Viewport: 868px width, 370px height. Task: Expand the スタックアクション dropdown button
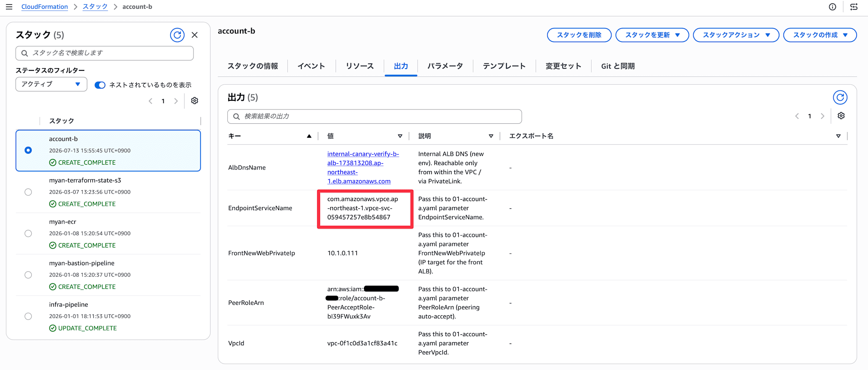(736, 35)
